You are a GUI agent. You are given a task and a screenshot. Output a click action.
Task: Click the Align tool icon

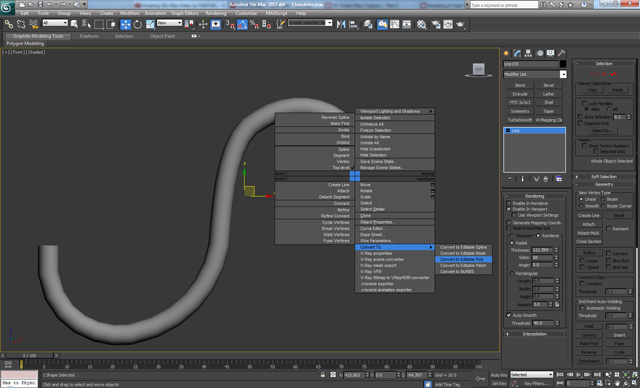353,24
